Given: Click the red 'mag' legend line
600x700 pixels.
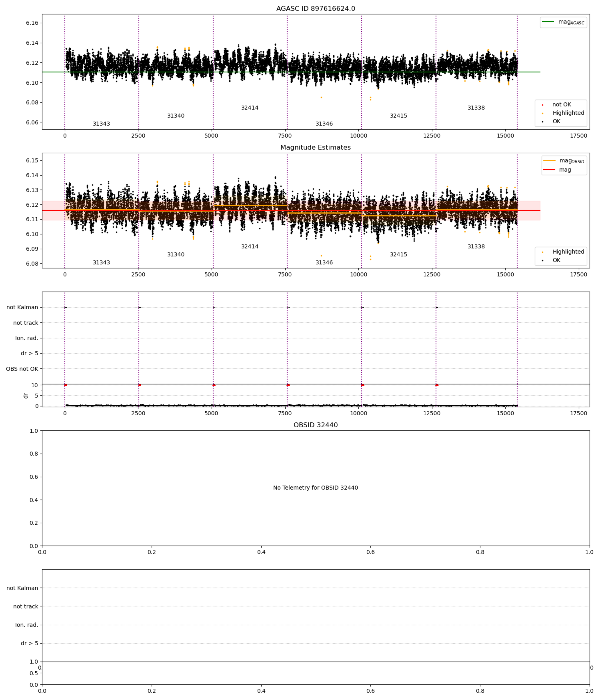Looking at the screenshot, I should pyautogui.click(x=550, y=170).
